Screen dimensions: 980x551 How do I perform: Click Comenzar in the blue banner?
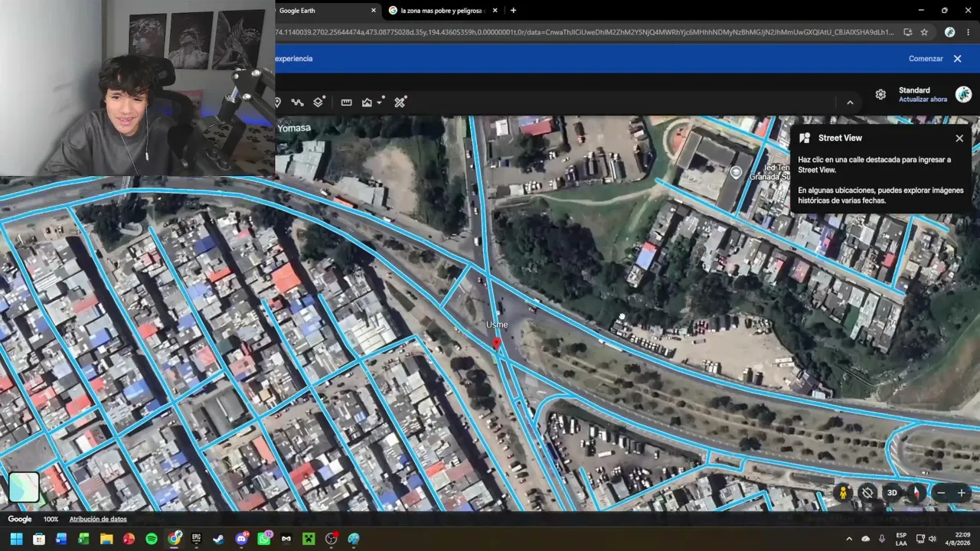click(x=926, y=59)
